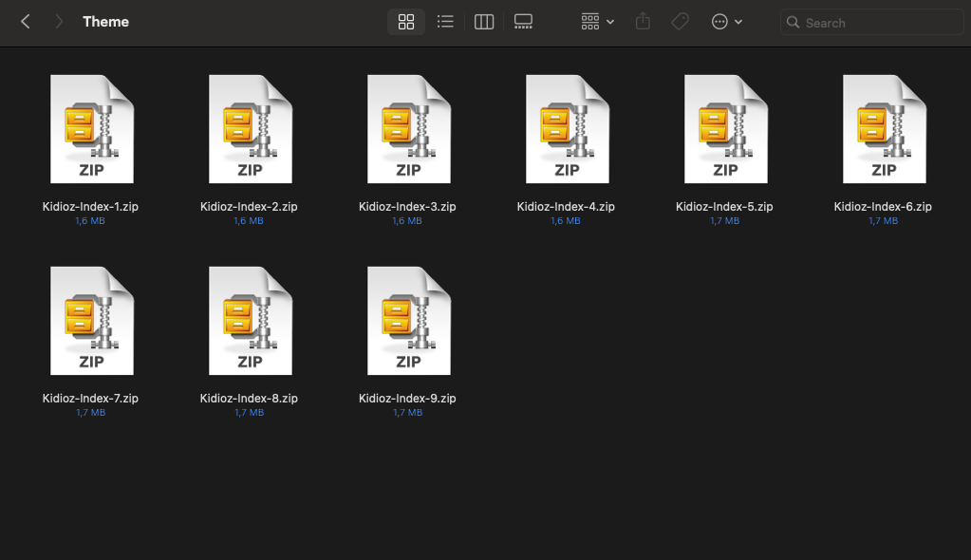Click the Kidioz-Index-1.zip file name

coord(90,207)
